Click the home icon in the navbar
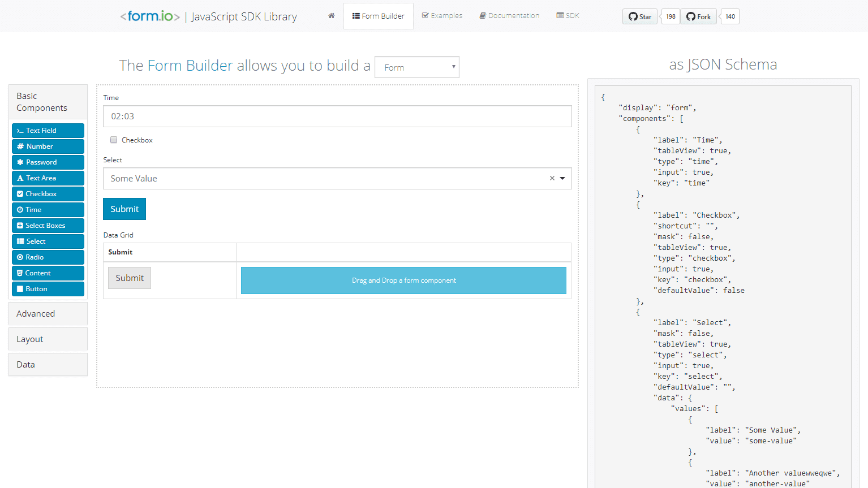 pos(331,16)
